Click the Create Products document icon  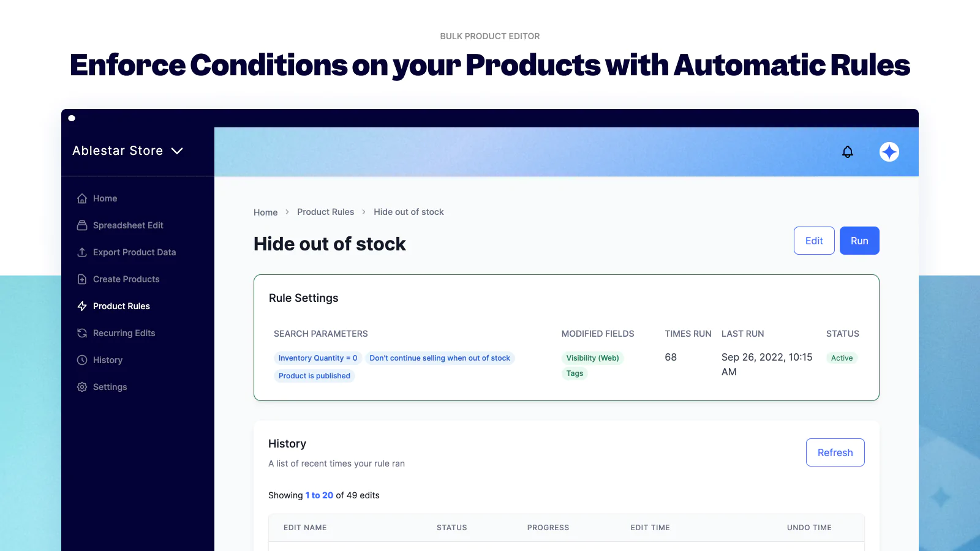[x=82, y=279]
